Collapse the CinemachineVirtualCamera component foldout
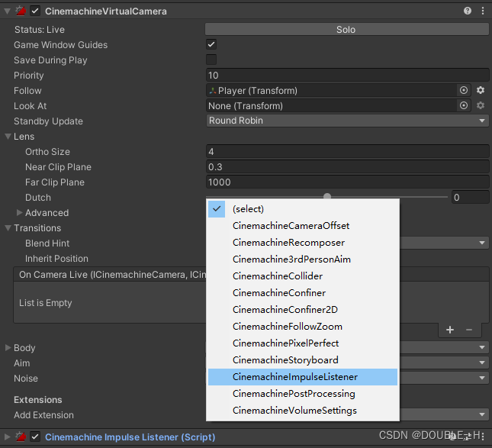This screenshot has width=492, height=448. point(7,11)
